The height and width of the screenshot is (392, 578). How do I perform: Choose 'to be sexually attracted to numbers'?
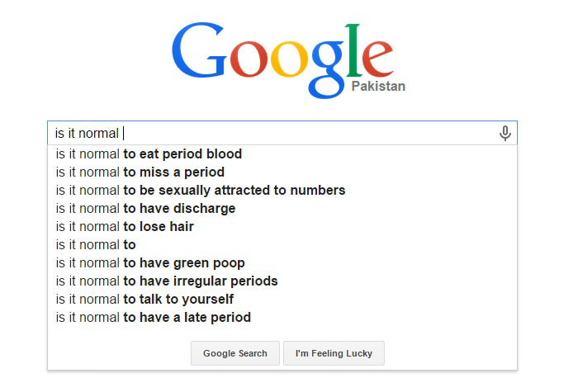pos(282,190)
